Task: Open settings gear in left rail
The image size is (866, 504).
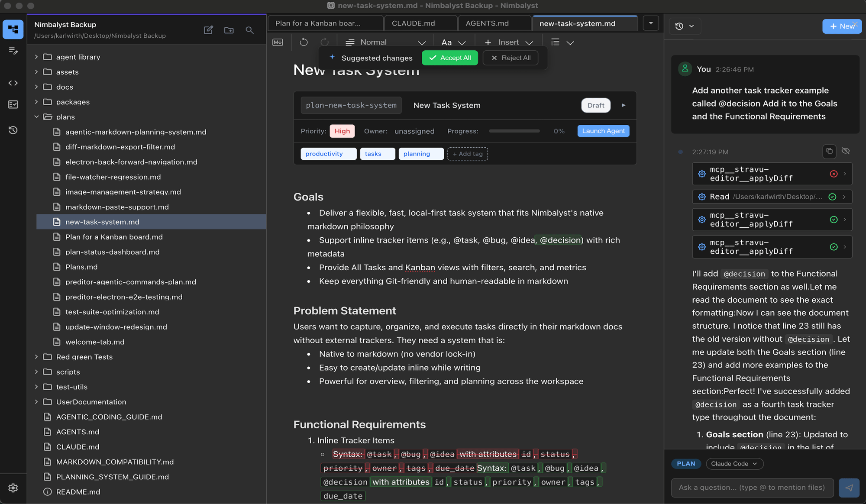Action: tap(13, 488)
